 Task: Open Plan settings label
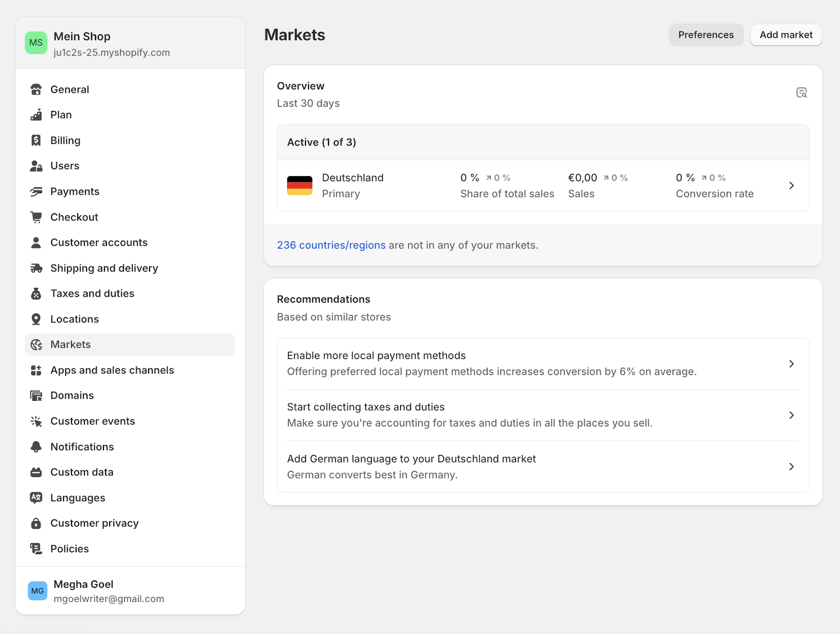(x=61, y=115)
